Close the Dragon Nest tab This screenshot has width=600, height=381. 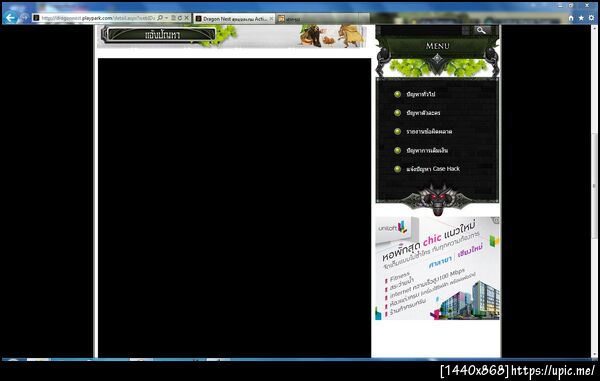[271, 18]
